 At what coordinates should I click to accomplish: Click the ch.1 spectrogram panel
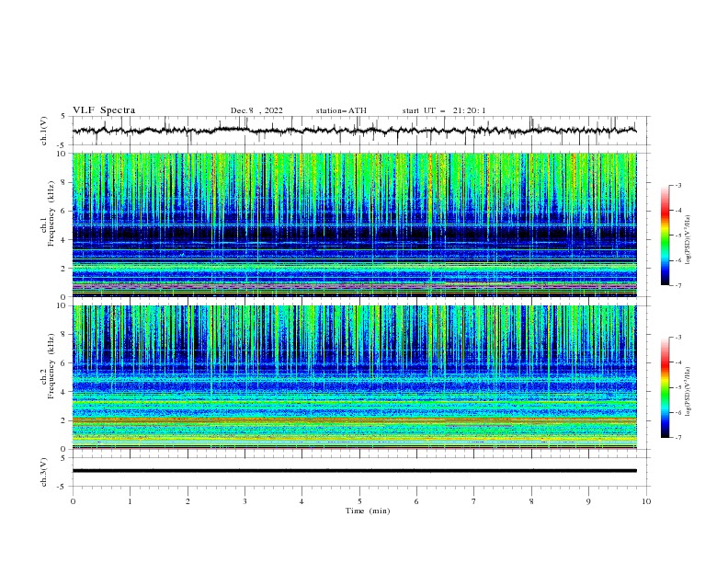coord(354,224)
